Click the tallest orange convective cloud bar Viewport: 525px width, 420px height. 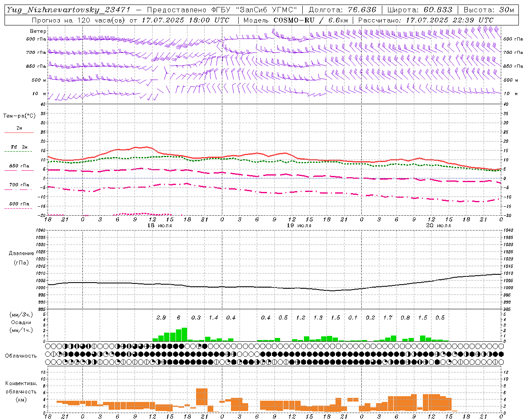[202, 397]
